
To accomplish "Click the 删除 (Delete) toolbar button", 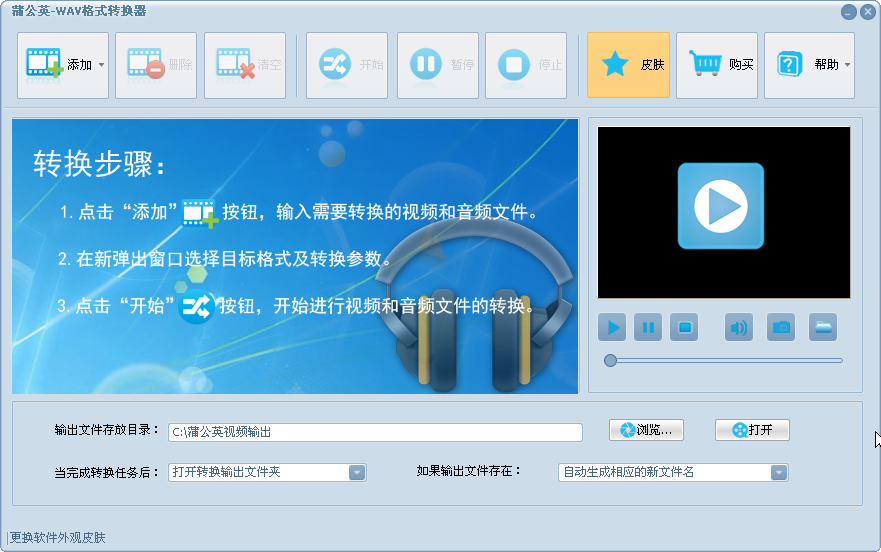I will (156, 65).
